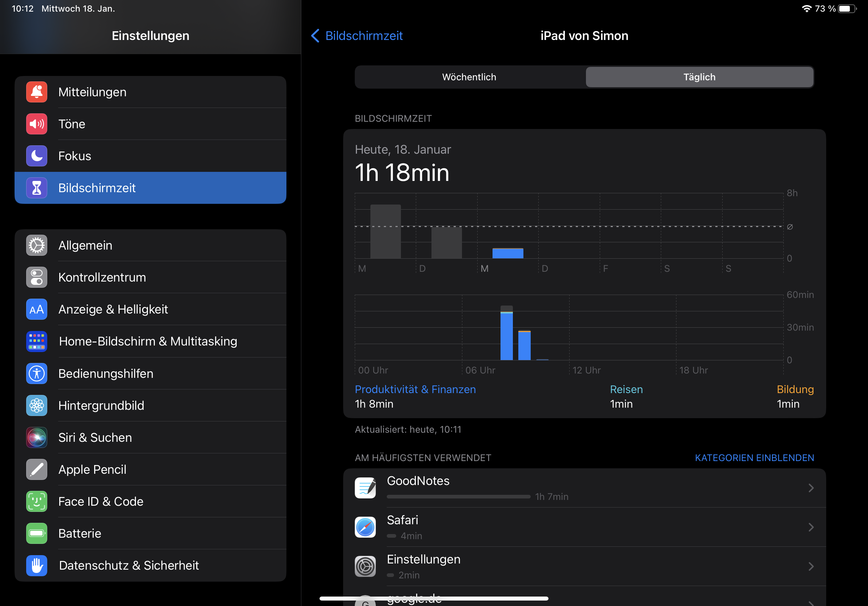Tap Kategorien einblenden link
Image resolution: width=868 pixels, height=606 pixels.
754,458
